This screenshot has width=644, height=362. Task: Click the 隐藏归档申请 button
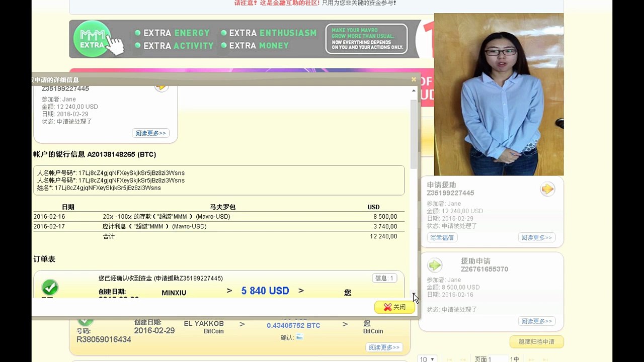(x=536, y=341)
